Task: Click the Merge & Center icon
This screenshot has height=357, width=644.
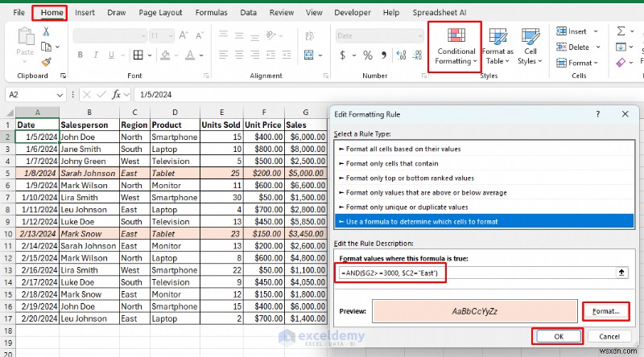Action: (309, 55)
